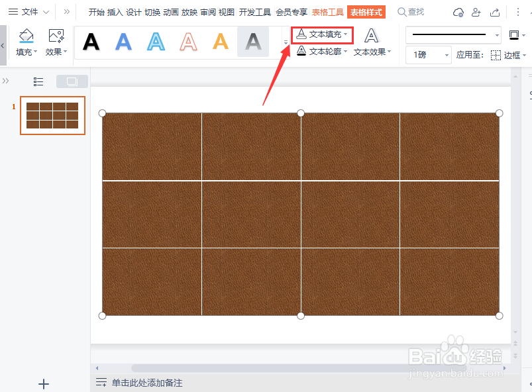Expand the pen color dropdown arrow
532x392 pixels.
524,35
